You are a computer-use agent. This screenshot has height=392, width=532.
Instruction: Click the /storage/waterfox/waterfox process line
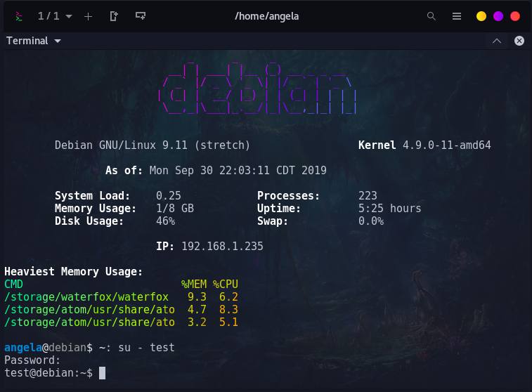[121, 297]
